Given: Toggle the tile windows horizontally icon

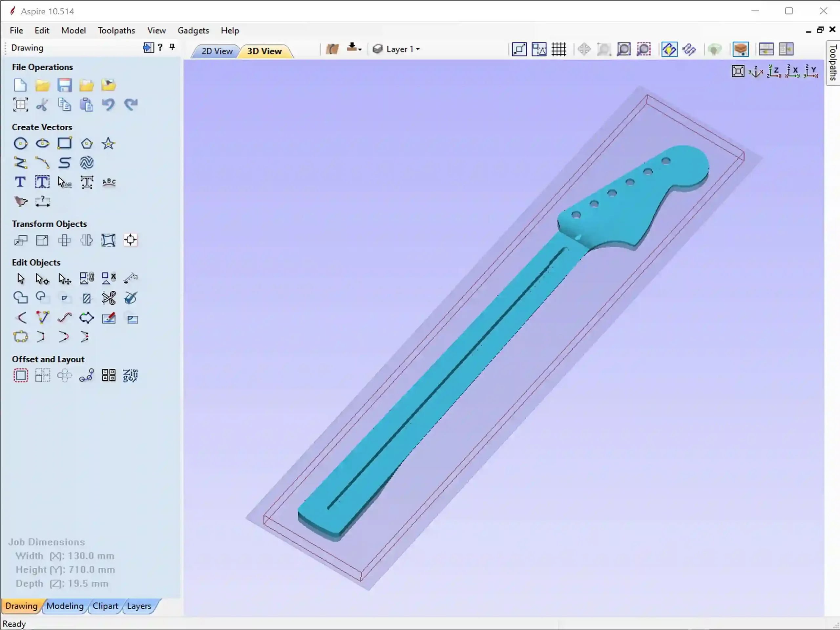Looking at the screenshot, I should point(766,49).
